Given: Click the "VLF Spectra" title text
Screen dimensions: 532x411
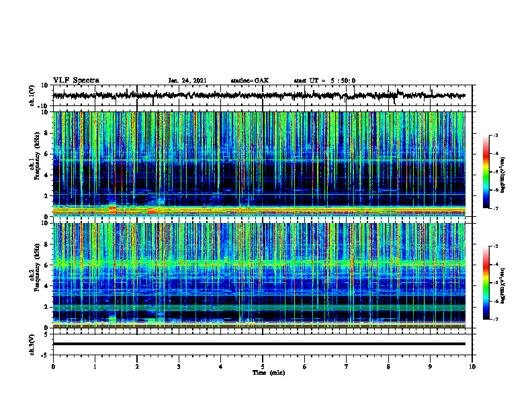Looking at the screenshot, I should click(76, 81).
